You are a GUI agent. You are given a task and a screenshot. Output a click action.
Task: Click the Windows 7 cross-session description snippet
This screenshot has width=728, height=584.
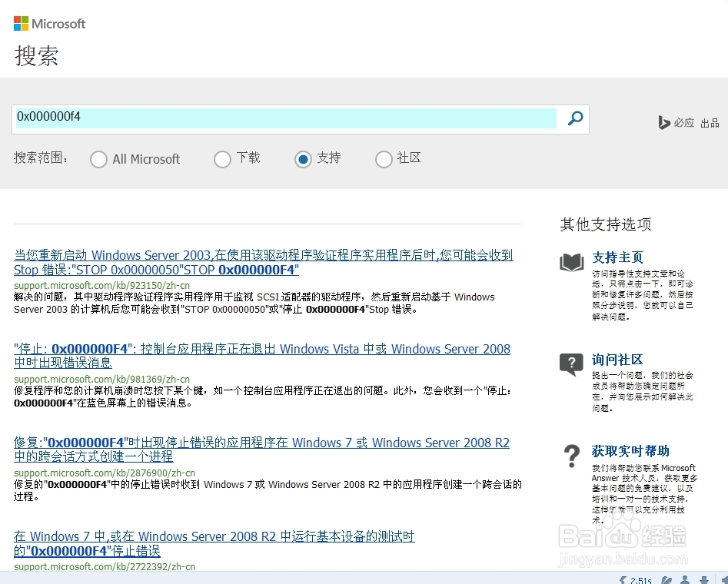point(268,491)
